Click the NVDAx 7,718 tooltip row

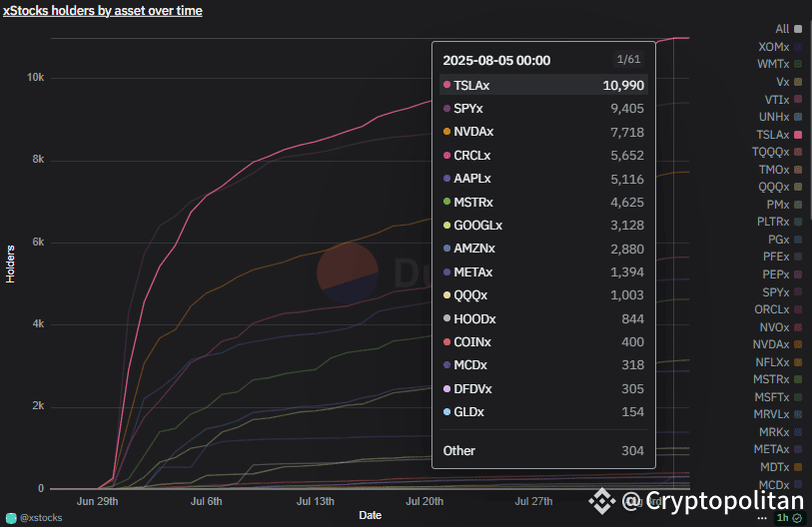pyautogui.click(x=543, y=132)
